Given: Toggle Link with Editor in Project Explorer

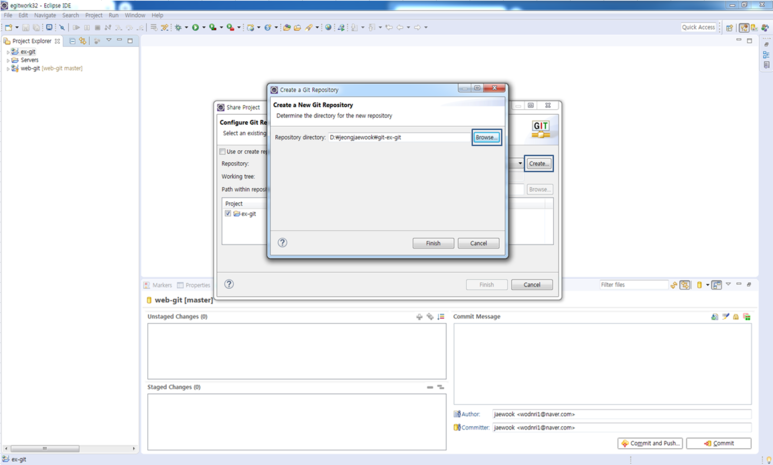Looking at the screenshot, I should point(82,41).
